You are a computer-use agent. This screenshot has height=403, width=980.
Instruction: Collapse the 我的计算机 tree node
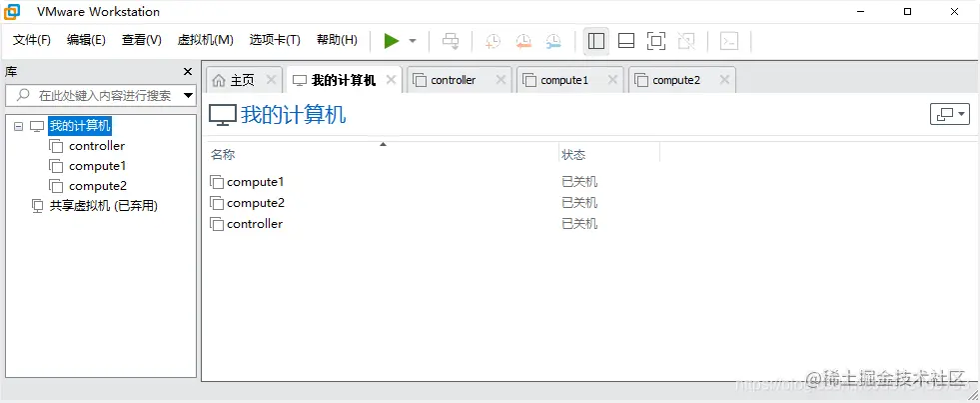[18, 126]
